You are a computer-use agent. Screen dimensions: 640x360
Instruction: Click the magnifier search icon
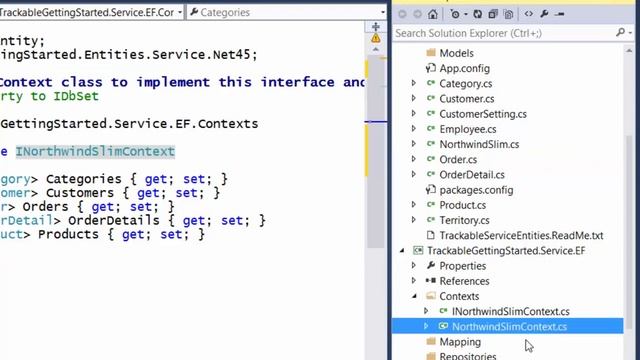(x=620, y=32)
